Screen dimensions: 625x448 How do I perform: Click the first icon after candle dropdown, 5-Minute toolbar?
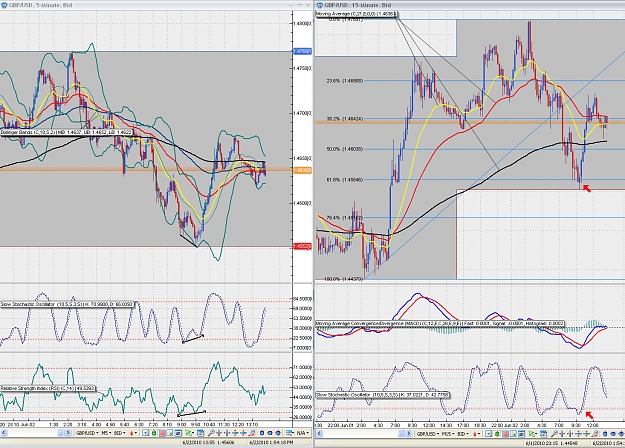click(145, 433)
